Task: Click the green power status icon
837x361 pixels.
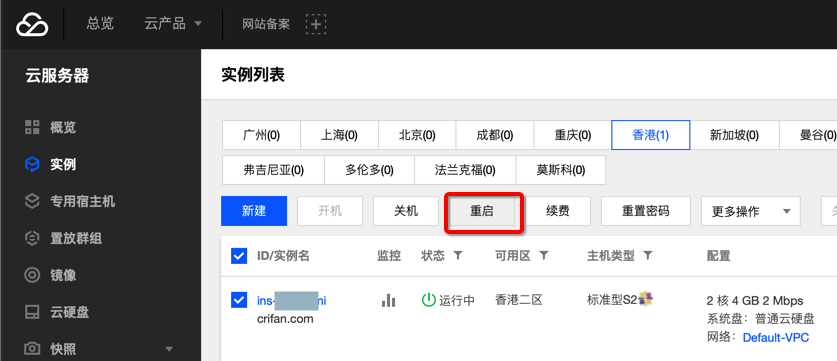Action: pyautogui.click(x=429, y=300)
